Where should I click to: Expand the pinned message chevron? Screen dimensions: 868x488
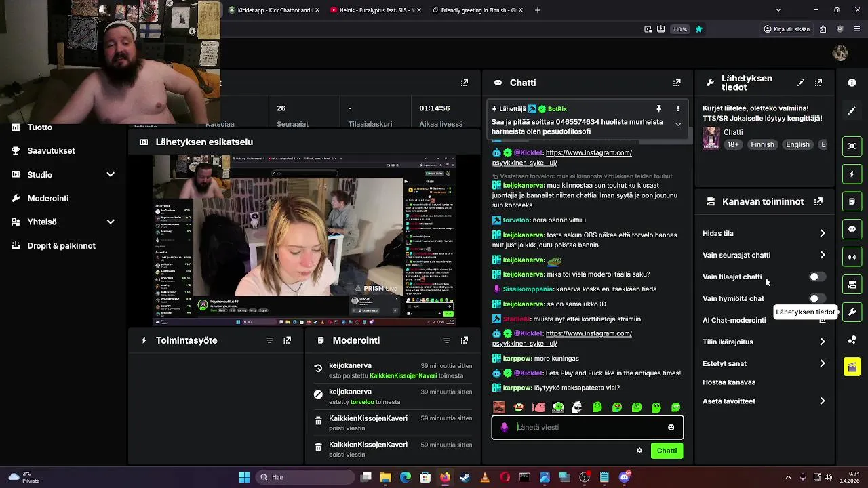pos(677,125)
